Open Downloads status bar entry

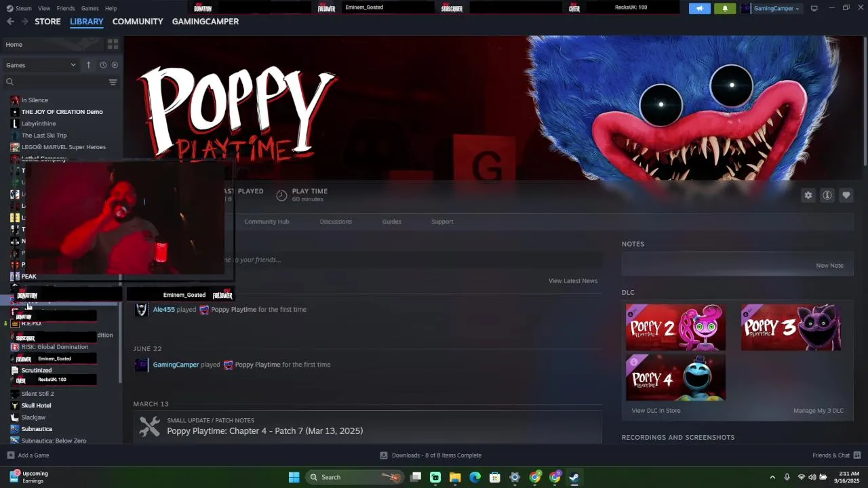click(431, 455)
